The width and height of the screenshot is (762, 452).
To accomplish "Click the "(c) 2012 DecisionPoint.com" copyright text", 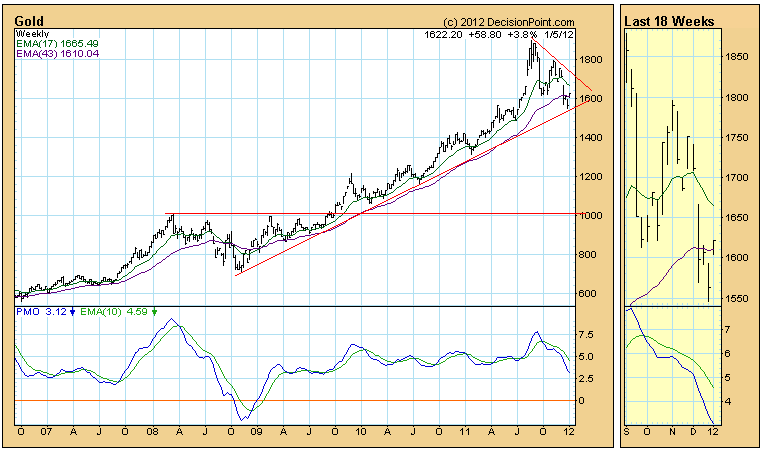I will 508,22.
